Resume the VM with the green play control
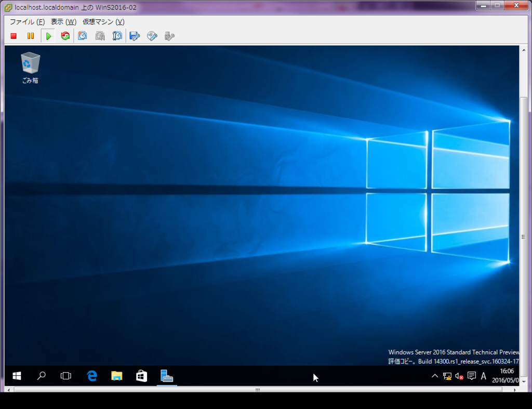This screenshot has height=409, width=532. (x=48, y=35)
